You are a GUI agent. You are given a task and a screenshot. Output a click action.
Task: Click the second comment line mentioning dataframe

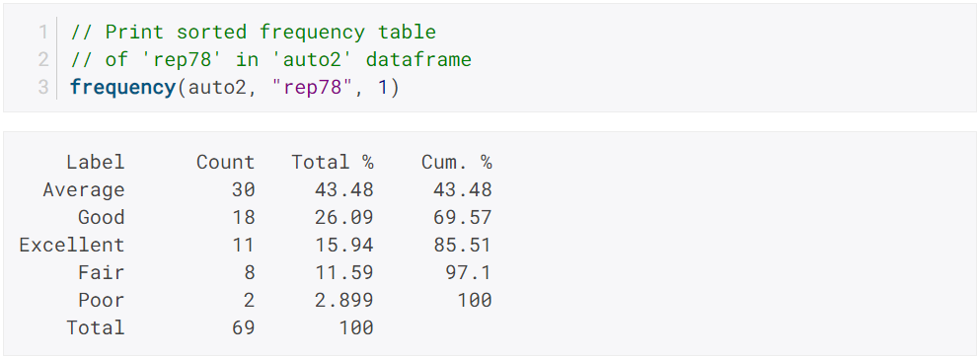pos(270,59)
